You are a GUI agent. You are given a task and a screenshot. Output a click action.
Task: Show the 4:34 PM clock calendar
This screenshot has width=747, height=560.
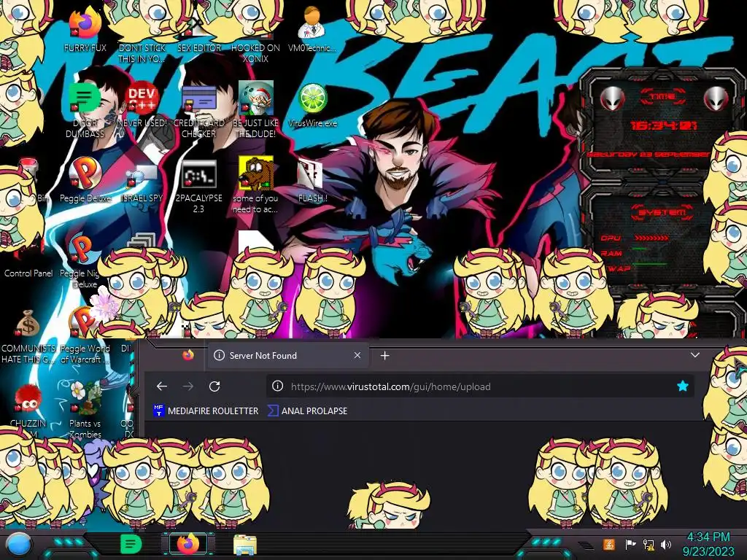[708, 544]
